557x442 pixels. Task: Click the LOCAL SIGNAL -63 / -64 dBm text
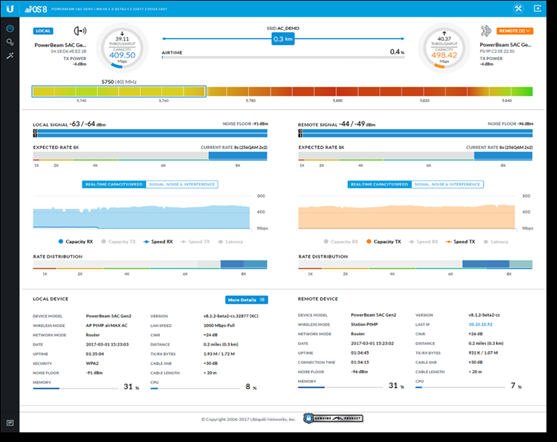tap(69, 124)
